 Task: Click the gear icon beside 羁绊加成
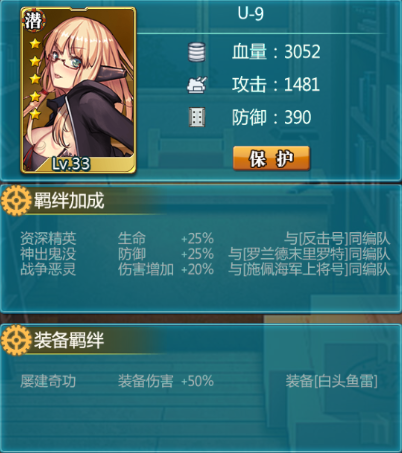tap(16, 201)
